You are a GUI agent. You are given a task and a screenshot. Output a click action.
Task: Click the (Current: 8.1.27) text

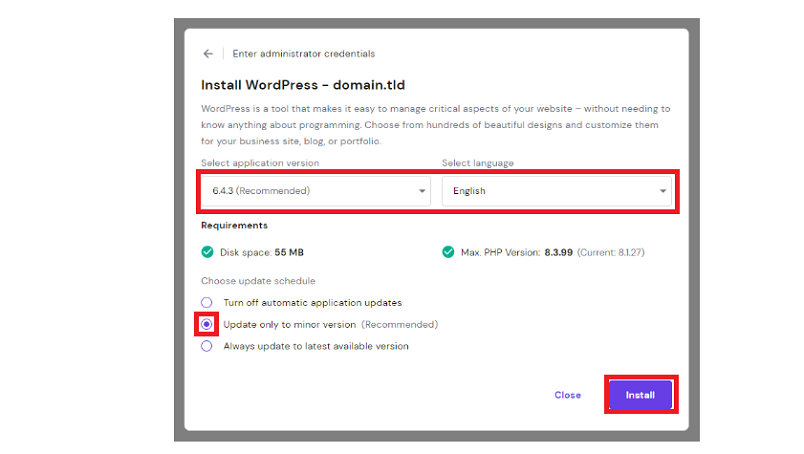(611, 252)
